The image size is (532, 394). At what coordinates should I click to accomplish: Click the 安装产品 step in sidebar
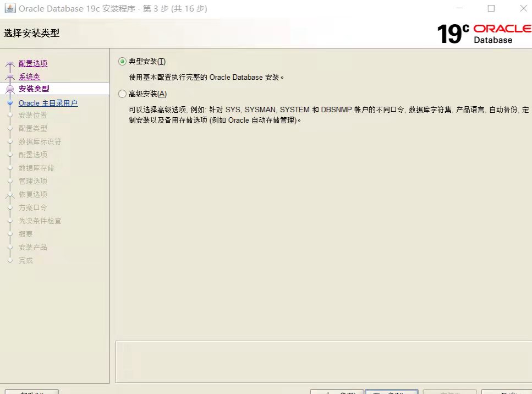(33, 248)
